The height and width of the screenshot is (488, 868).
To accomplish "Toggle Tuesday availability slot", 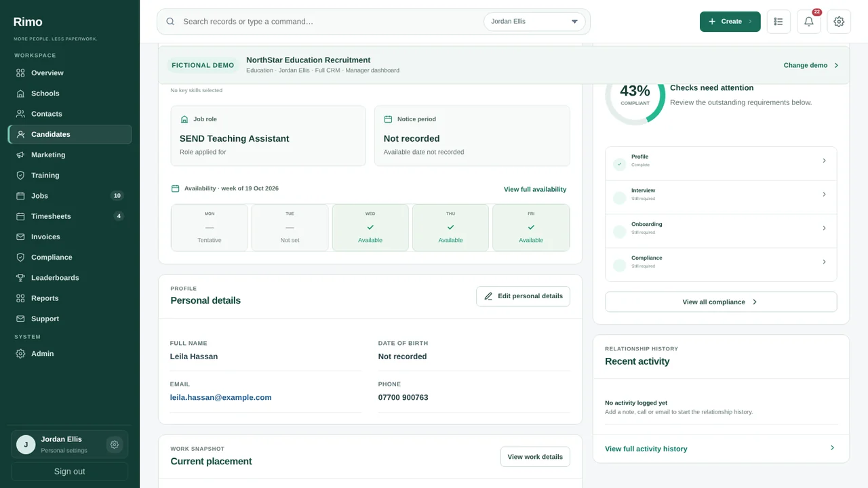I will pos(290,228).
